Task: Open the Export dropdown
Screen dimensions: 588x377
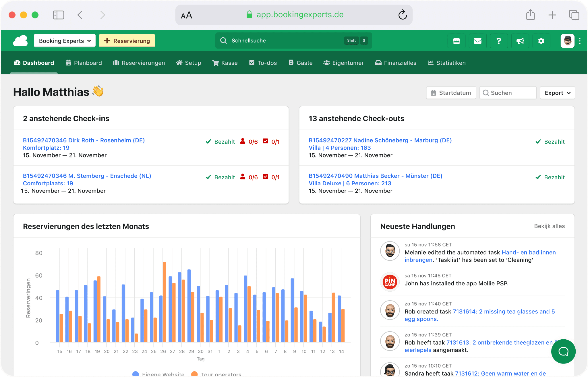Action: pos(557,93)
